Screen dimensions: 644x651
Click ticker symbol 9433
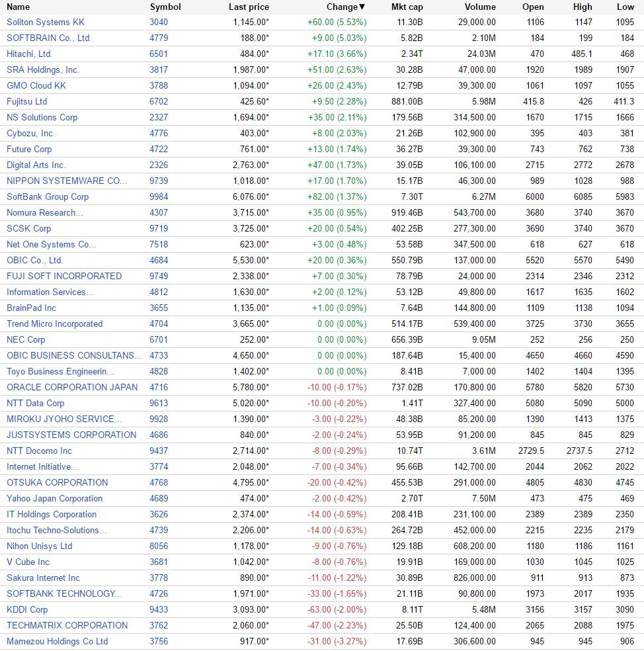[x=159, y=609]
